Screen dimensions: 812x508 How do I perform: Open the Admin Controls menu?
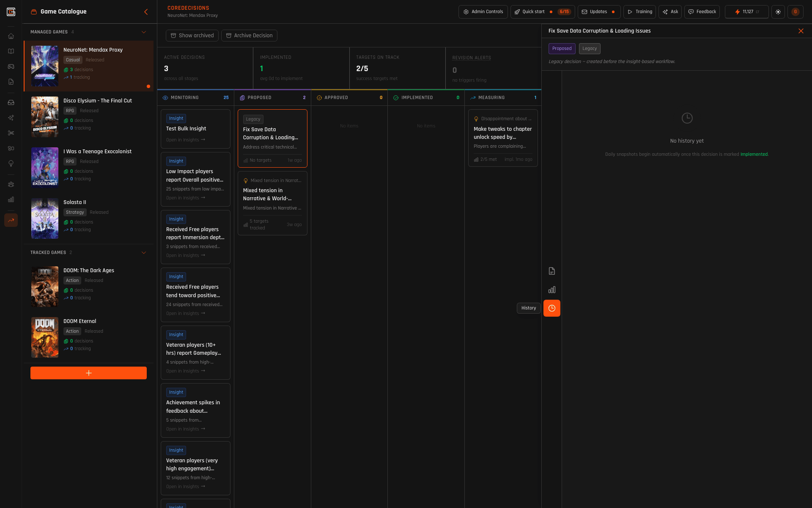(x=483, y=12)
